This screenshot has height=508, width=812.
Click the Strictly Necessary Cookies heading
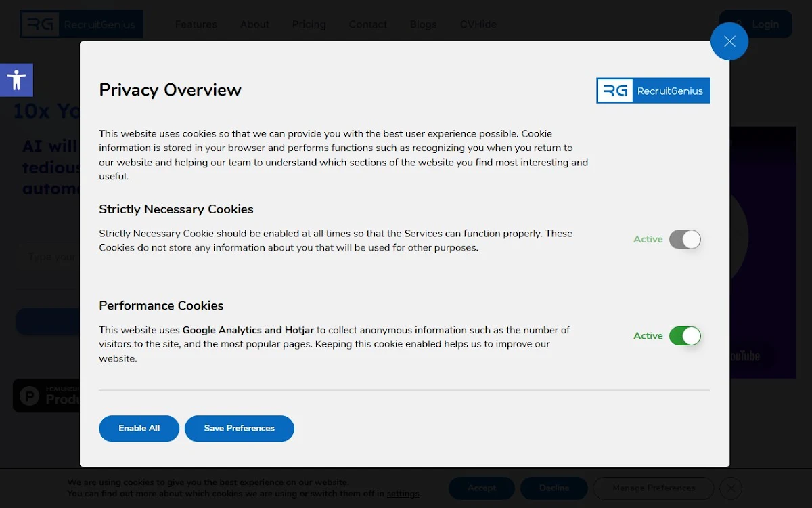click(x=177, y=209)
